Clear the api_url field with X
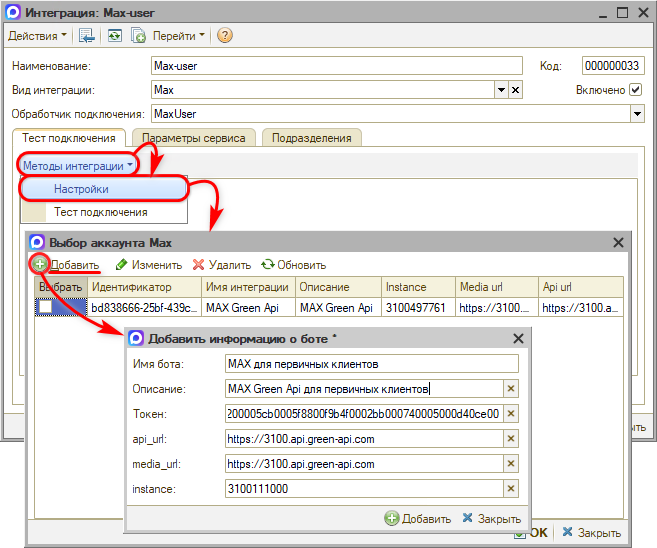Image resolution: width=657 pixels, height=548 pixels. click(511, 439)
